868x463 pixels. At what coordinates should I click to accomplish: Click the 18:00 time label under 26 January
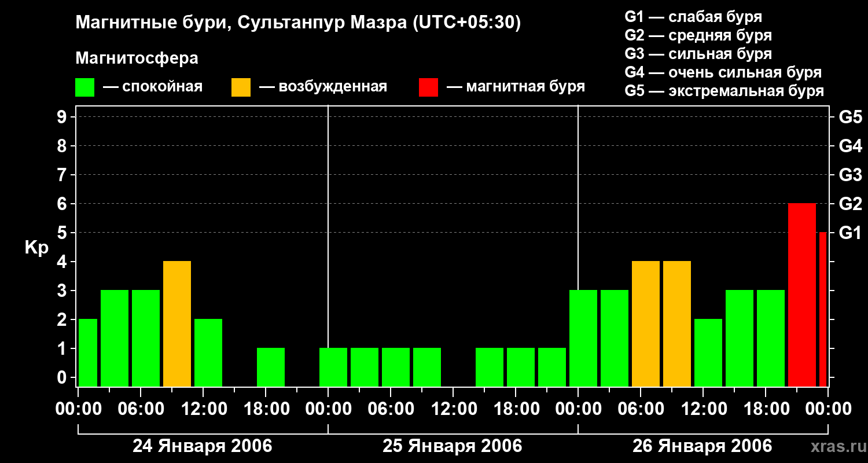[766, 409]
